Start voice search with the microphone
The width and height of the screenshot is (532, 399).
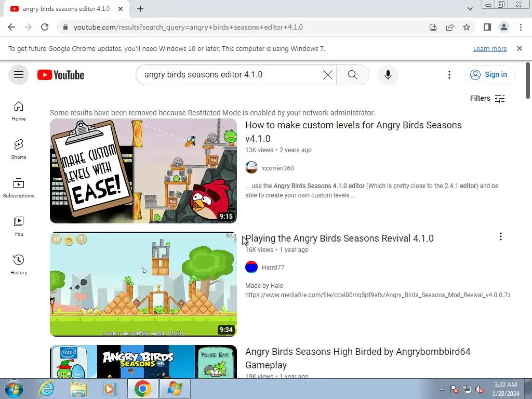tap(388, 75)
